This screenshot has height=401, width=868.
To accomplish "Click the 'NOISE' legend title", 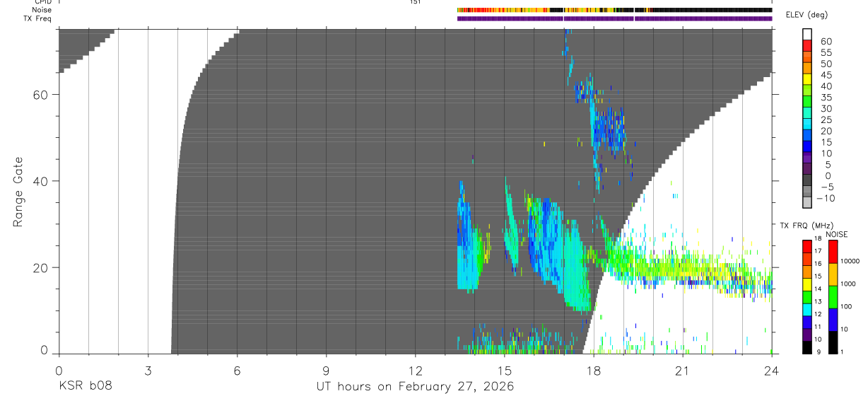I will (x=837, y=234).
